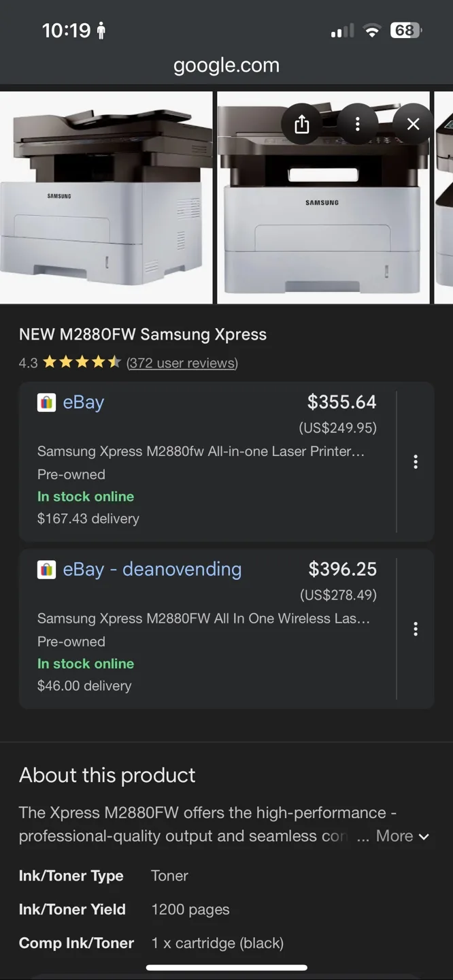Image resolution: width=453 pixels, height=980 pixels.
Task: Tap the home indicator bar
Action: [x=227, y=967]
